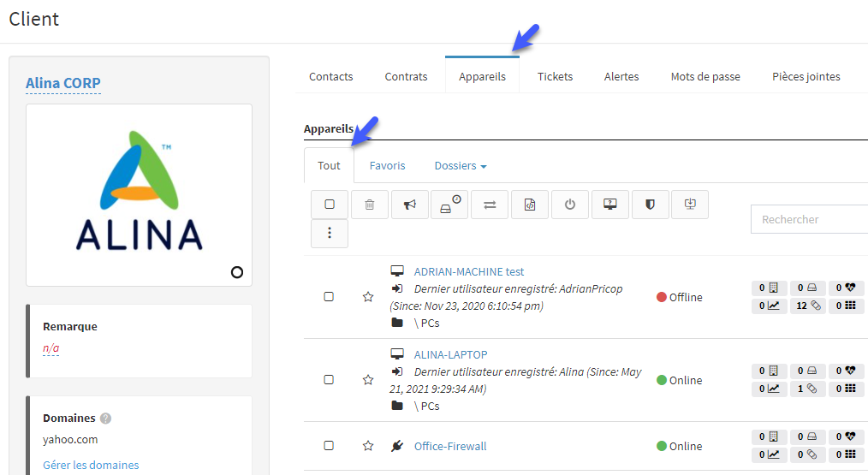Star ALINA-LAPTOP as favorite

click(x=367, y=380)
